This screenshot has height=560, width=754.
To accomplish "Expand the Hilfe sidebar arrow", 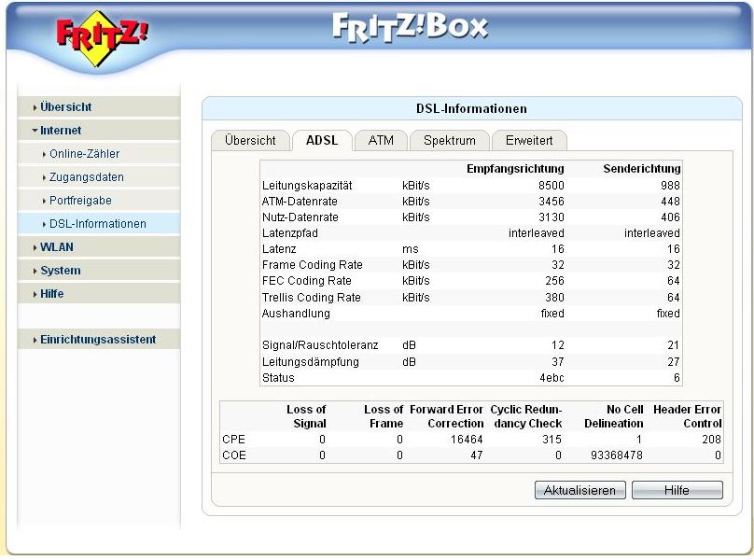I will tap(35, 294).
